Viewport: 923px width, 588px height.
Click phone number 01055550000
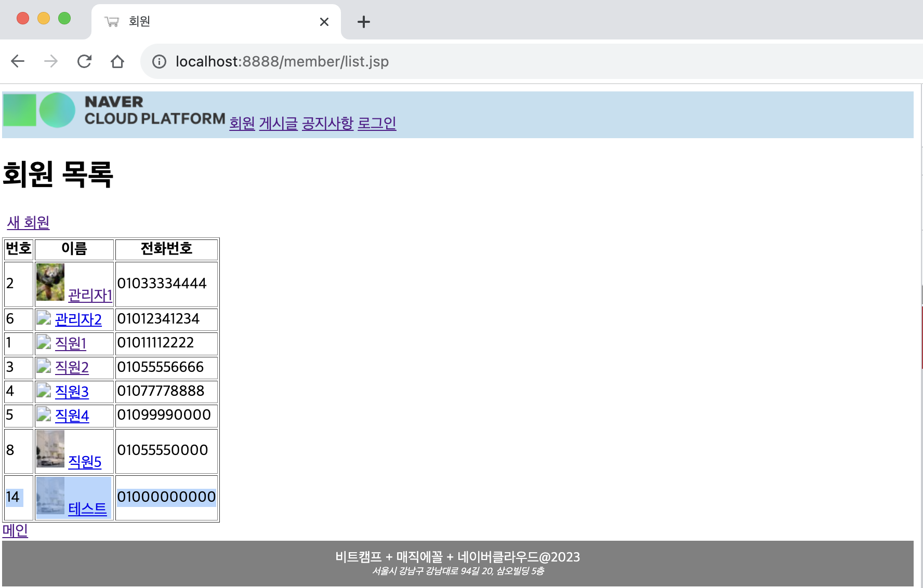(162, 450)
